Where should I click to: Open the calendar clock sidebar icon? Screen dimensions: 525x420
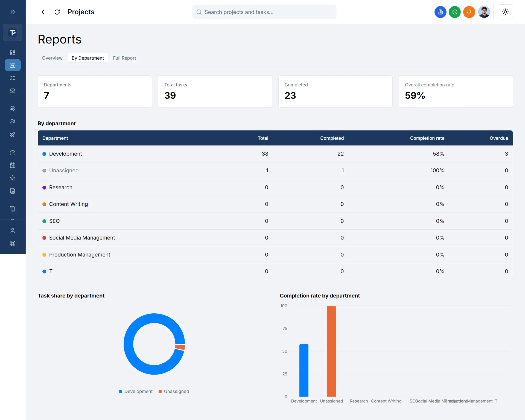tap(13, 165)
